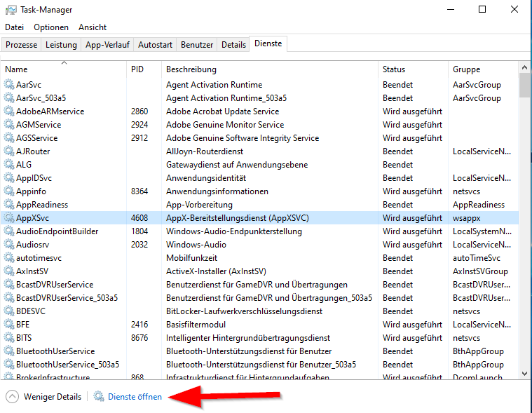Screen dimensions: 532x413
Task: Click the gear icon next to Appinfo
Action: coord(9,191)
